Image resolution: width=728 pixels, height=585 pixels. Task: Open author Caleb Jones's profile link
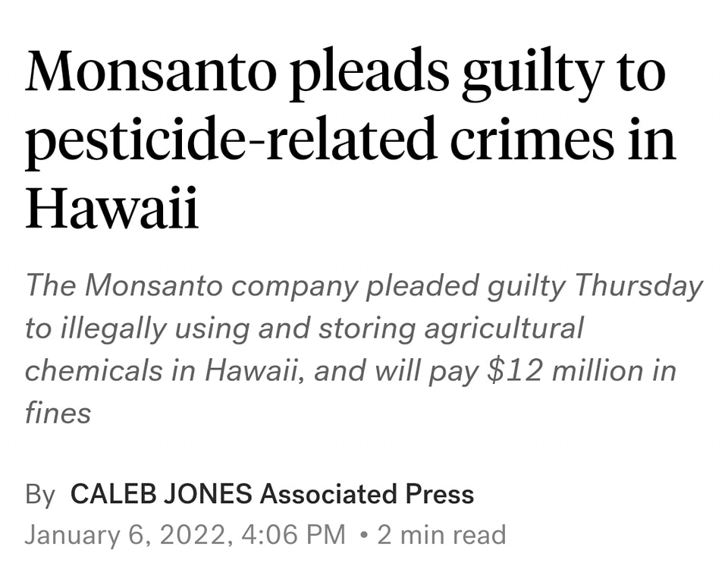[161, 494]
